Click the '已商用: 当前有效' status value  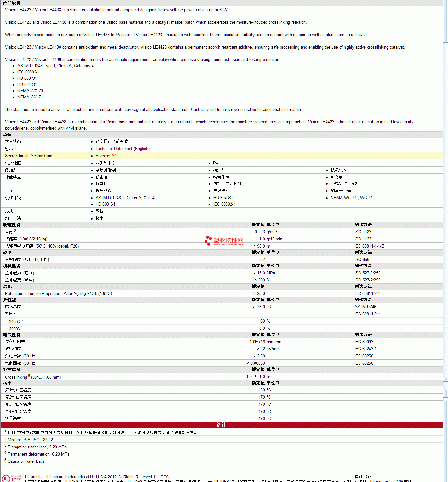pos(112,142)
